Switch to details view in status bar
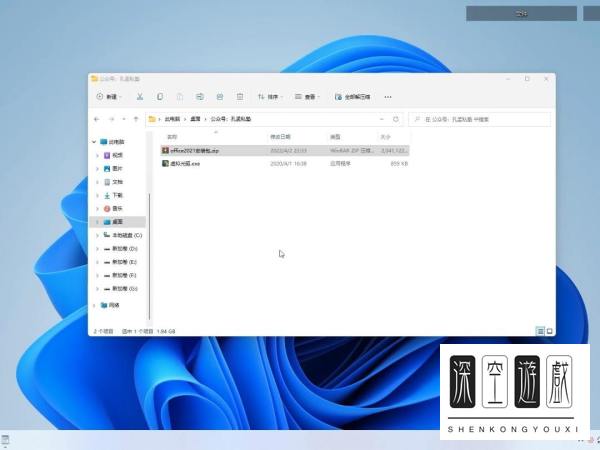This screenshot has height=450, width=600. click(540, 331)
